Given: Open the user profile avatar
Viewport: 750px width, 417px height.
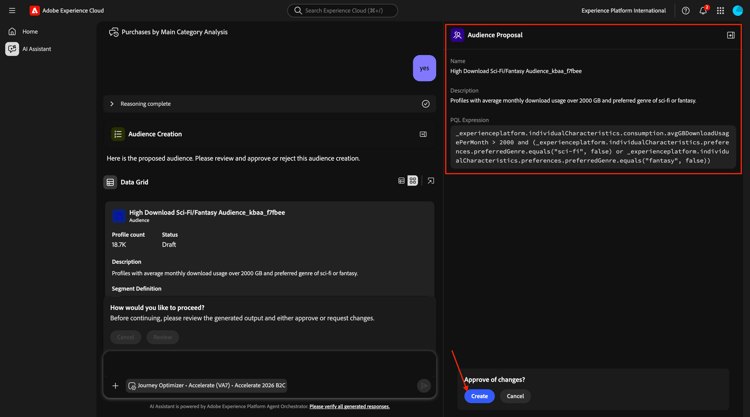Looking at the screenshot, I should point(738,11).
